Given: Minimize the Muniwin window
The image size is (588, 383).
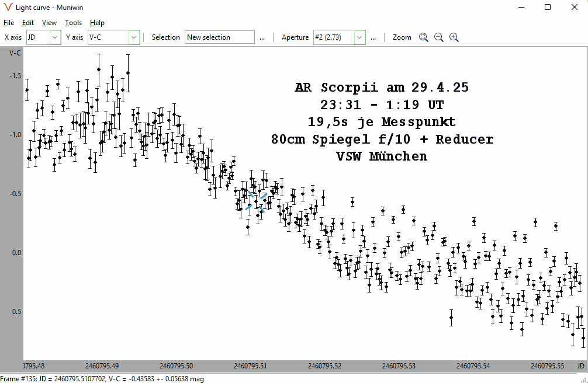Looking at the screenshot, I should point(521,7).
